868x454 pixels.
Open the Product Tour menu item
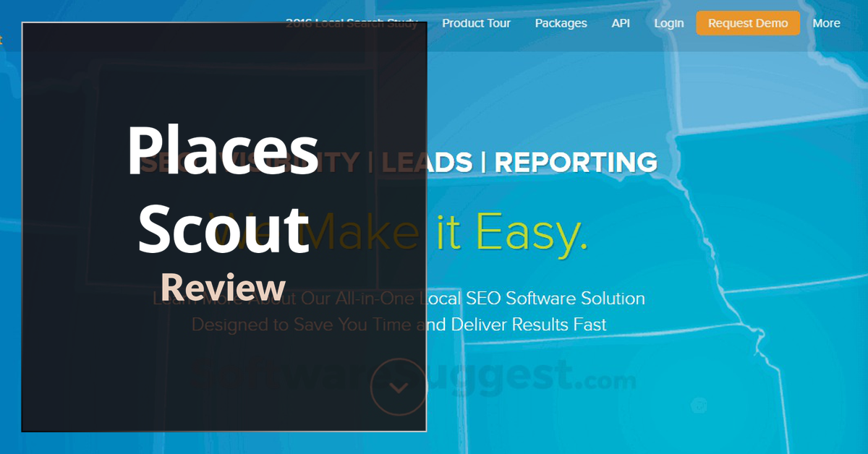tap(476, 23)
